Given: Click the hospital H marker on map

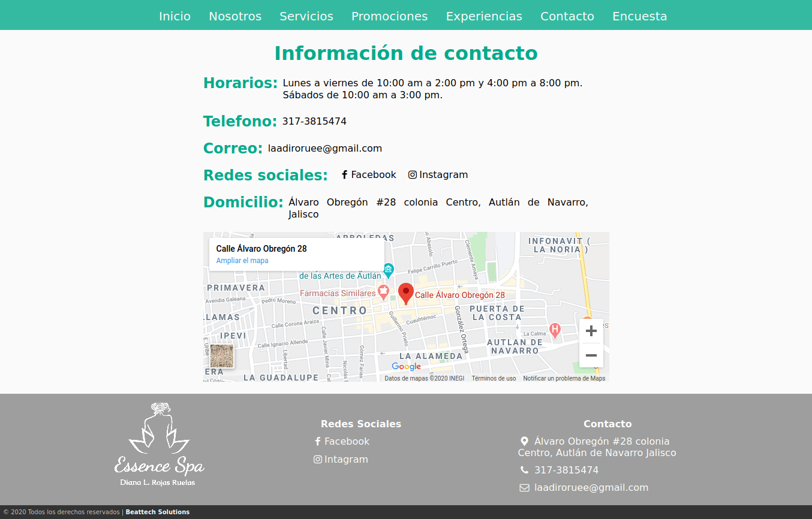Looking at the screenshot, I should tap(555, 329).
